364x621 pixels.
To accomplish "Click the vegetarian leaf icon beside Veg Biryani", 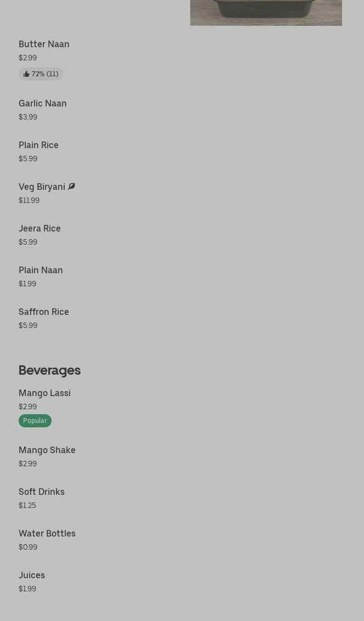I will click(71, 187).
